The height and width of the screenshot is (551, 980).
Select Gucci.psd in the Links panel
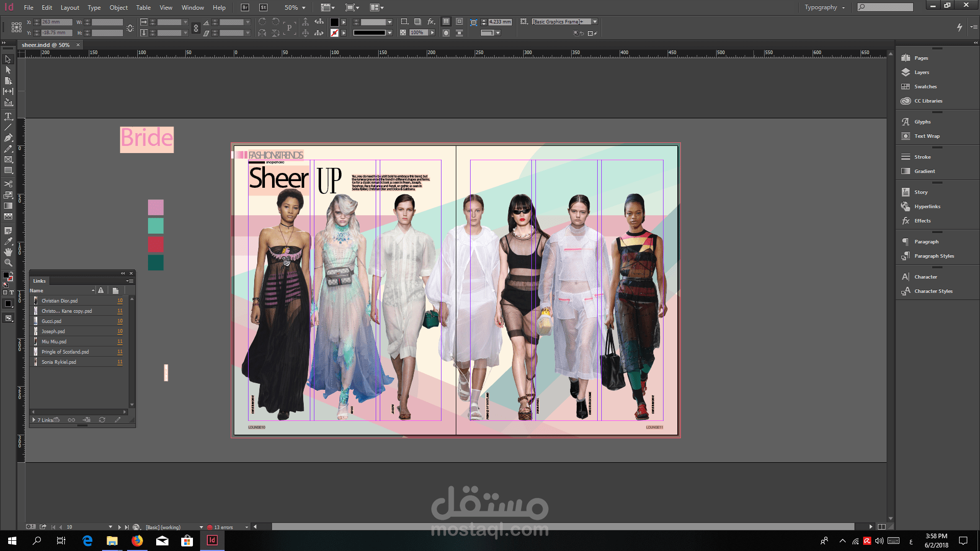(52, 321)
